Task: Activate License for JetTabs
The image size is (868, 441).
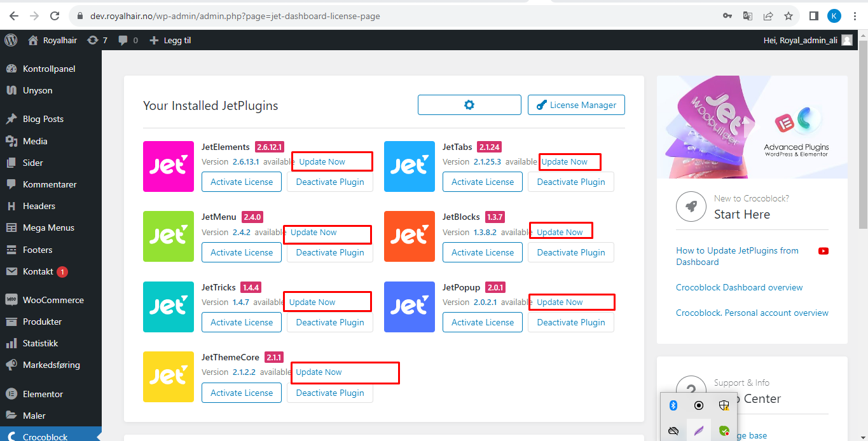Action: pyautogui.click(x=483, y=182)
